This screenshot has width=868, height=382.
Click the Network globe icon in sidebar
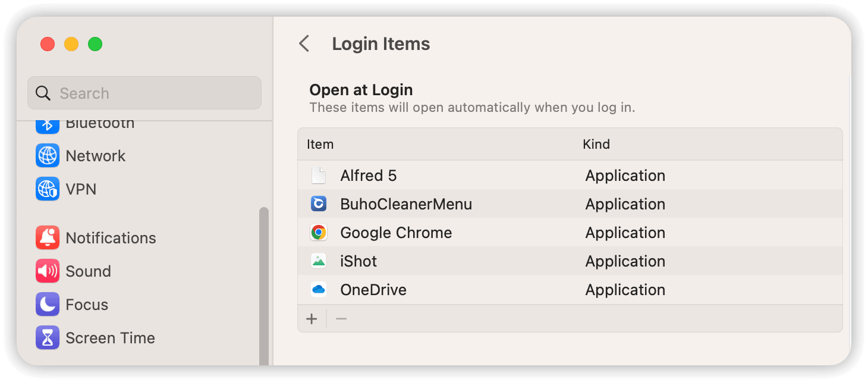point(48,156)
